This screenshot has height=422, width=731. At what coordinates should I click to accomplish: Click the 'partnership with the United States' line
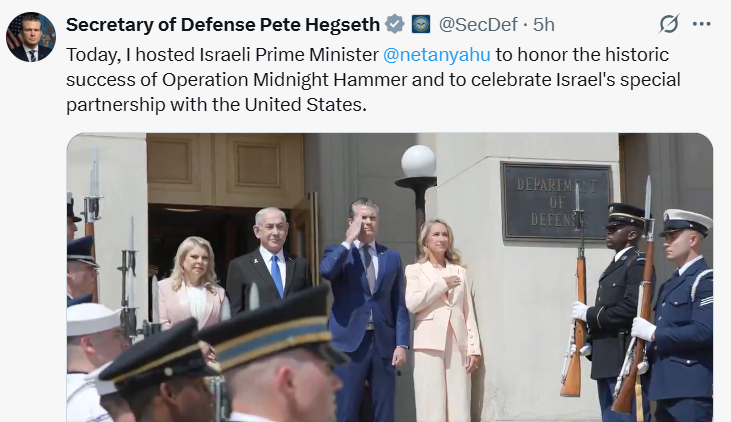216,105
